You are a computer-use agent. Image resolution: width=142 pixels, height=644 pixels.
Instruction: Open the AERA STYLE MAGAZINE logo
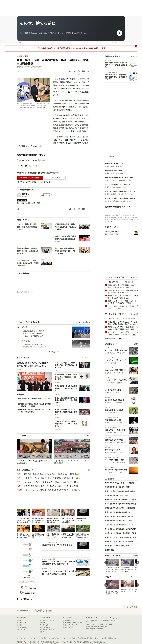pyautogui.click(x=28, y=577)
